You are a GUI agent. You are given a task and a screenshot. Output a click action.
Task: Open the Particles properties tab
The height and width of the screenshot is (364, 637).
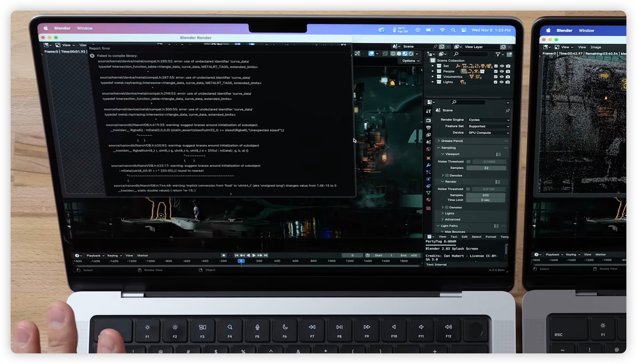[x=428, y=172]
